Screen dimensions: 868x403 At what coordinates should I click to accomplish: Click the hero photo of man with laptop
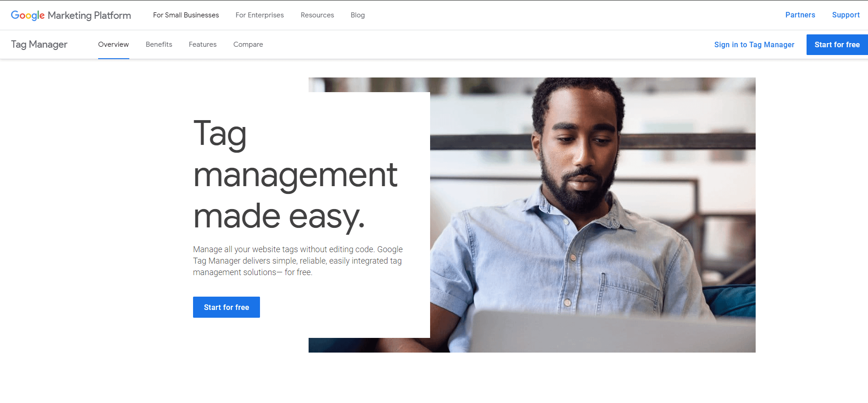point(592,215)
